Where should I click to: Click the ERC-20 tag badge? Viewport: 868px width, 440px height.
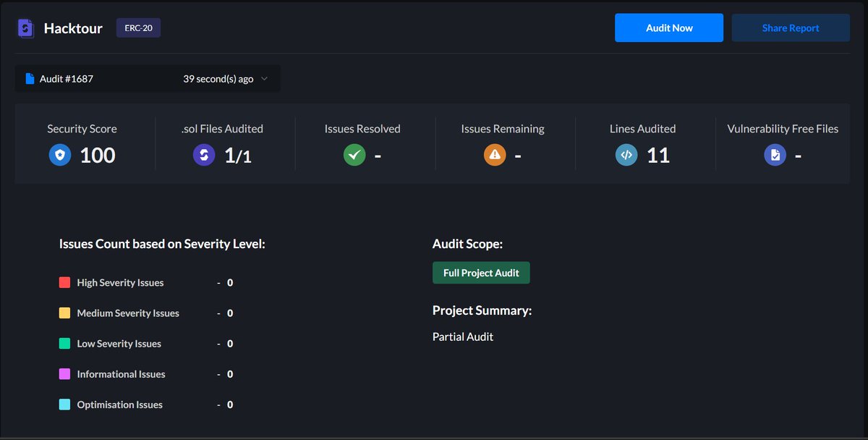138,27
